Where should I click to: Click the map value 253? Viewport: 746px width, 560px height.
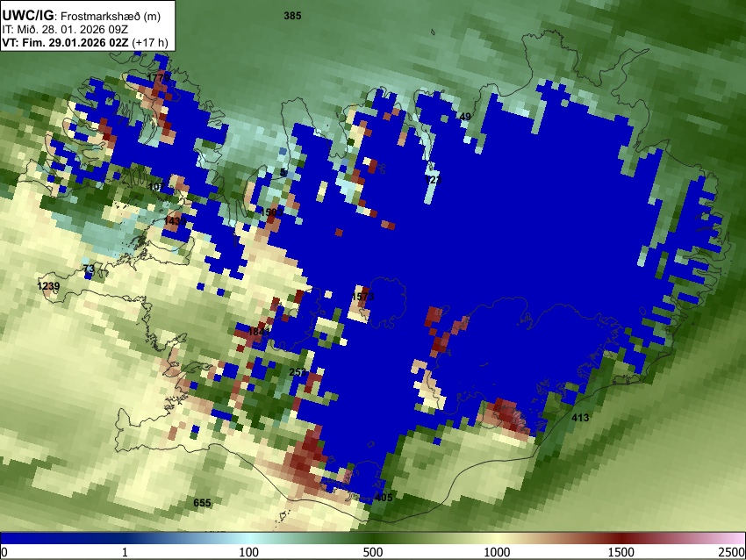[298, 372]
